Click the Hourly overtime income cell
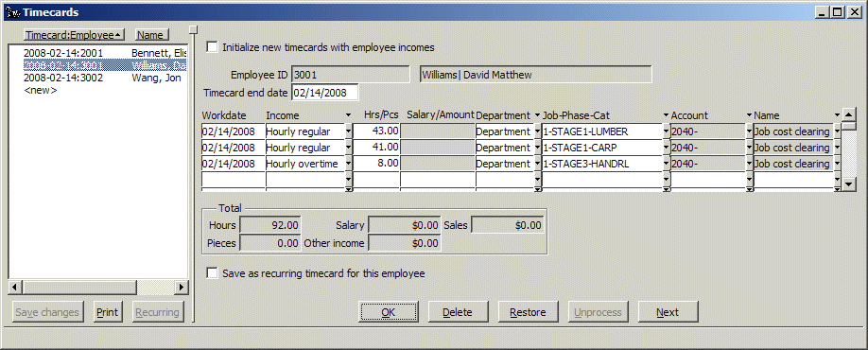This screenshot has height=350, width=868. [x=305, y=164]
